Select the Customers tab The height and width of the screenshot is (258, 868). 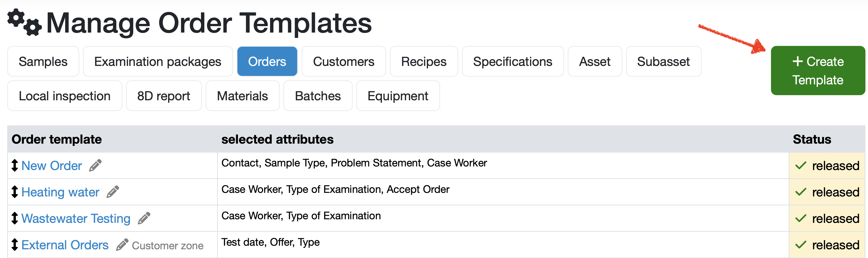click(344, 62)
